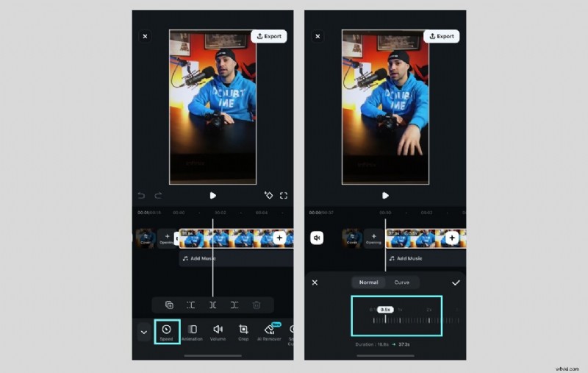
Task: Collapse the bottom toolbar with the chevron
Action: pos(143,332)
